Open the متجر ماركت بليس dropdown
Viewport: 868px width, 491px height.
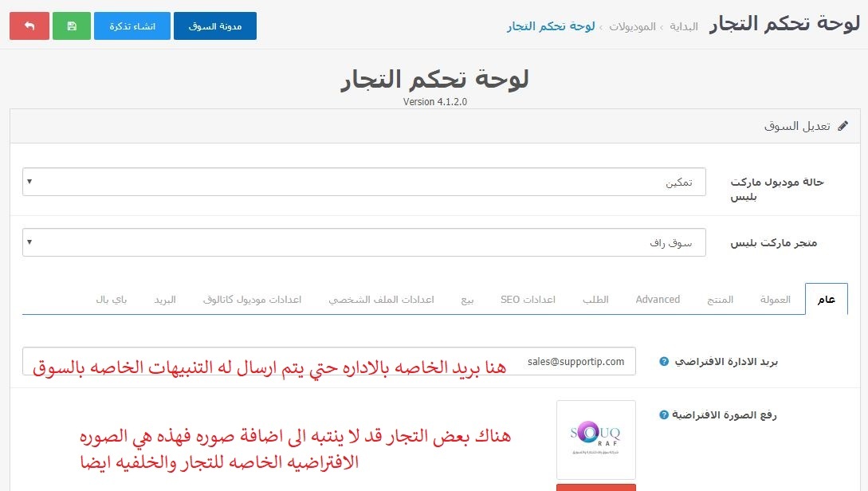[x=364, y=242]
